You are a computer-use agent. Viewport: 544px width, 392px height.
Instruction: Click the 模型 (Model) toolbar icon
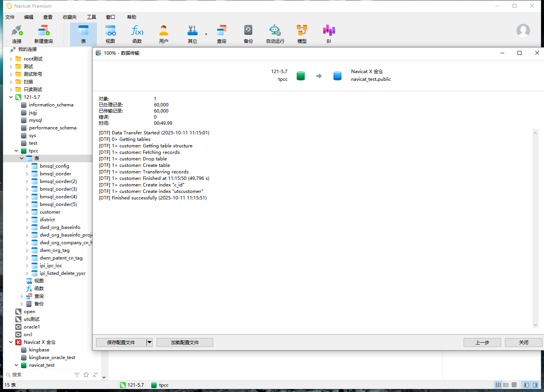coord(302,34)
